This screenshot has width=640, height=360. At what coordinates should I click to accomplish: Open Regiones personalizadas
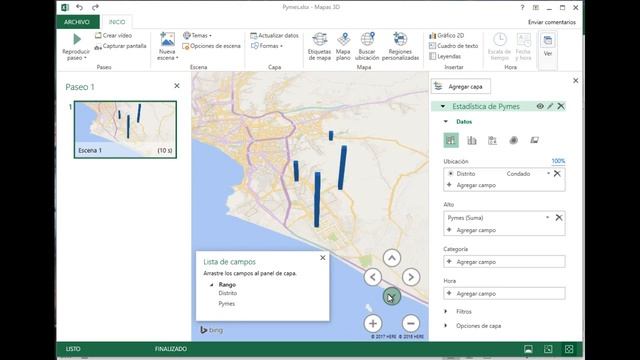400,46
